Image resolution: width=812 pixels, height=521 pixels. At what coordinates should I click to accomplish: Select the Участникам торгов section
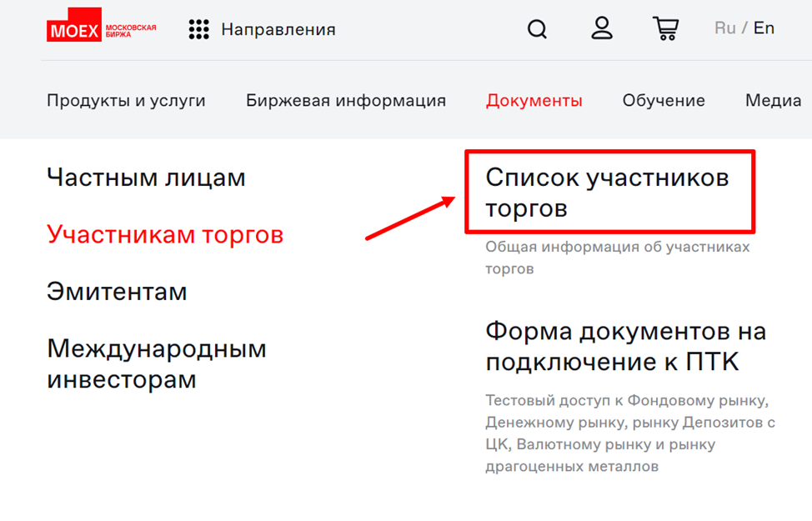(x=165, y=234)
